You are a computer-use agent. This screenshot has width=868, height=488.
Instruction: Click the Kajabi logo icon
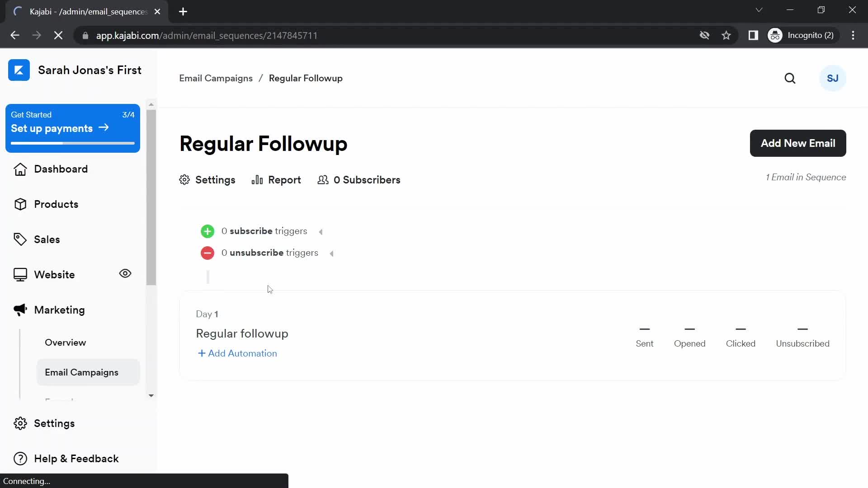point(19,70)
